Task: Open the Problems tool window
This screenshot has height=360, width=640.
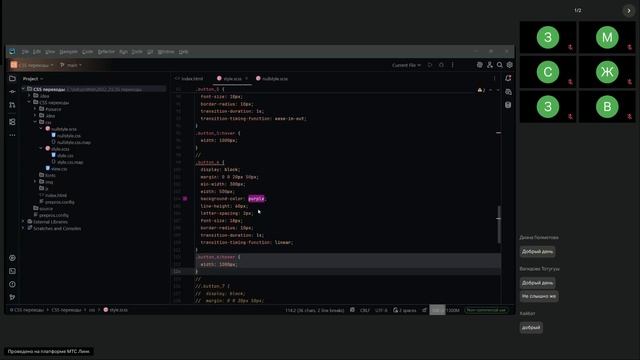Action: (x=12, y=284)
